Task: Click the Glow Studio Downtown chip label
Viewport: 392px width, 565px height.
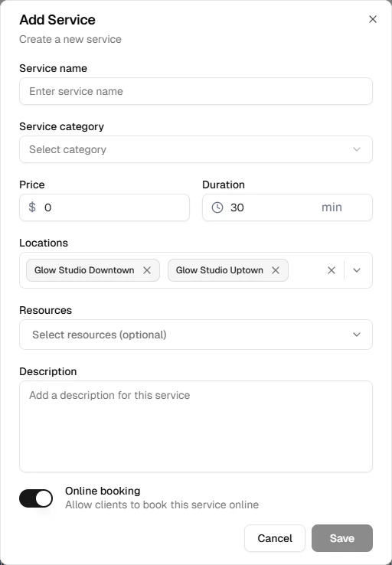Action: point(84,270)
